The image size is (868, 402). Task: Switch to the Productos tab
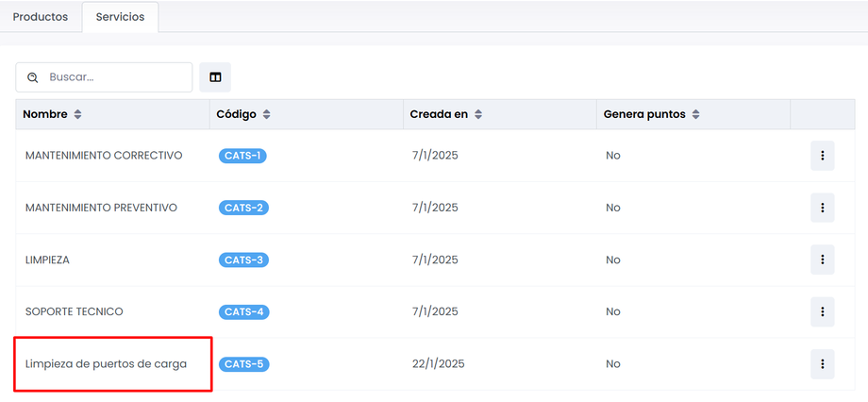pyautogui.click(x=41, y=17)
